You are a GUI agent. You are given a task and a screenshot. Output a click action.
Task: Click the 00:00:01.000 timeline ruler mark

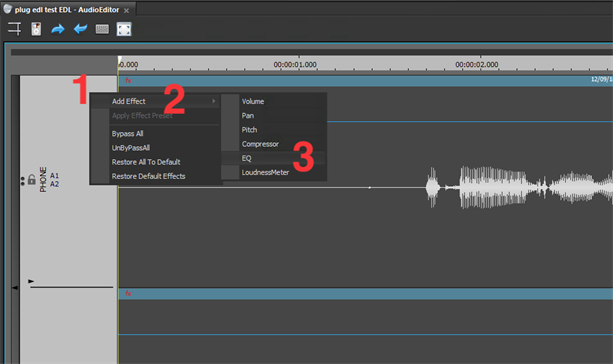295,65
